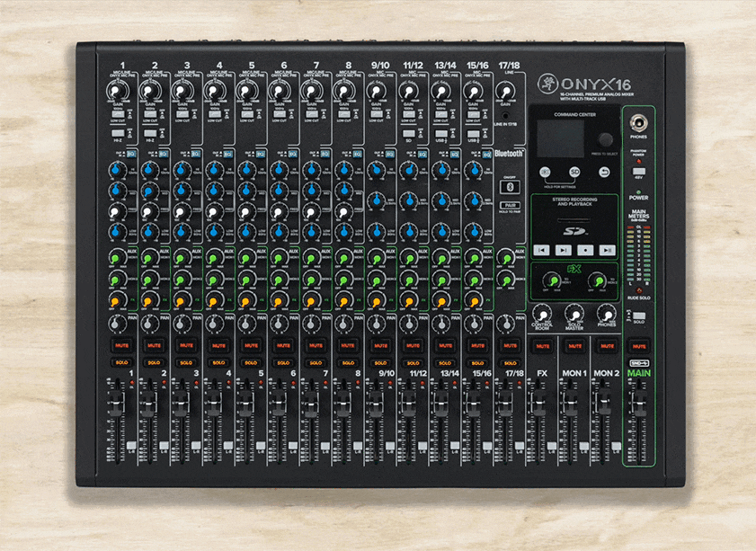Mute the MON 2 output
The image size is (756, 551).
tap(607, 346)
